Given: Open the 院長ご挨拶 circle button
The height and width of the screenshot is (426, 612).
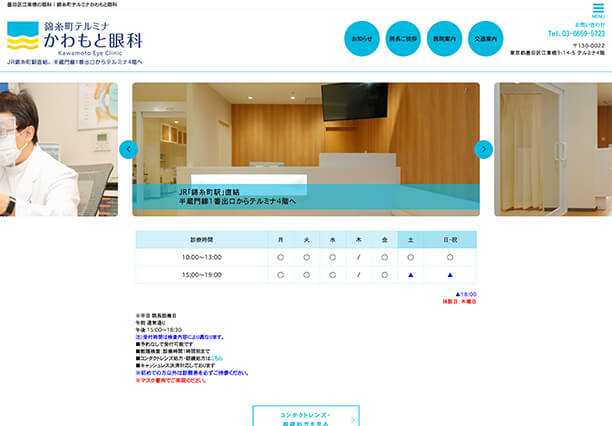Looking at the screenshot, I should pos(403,39).
